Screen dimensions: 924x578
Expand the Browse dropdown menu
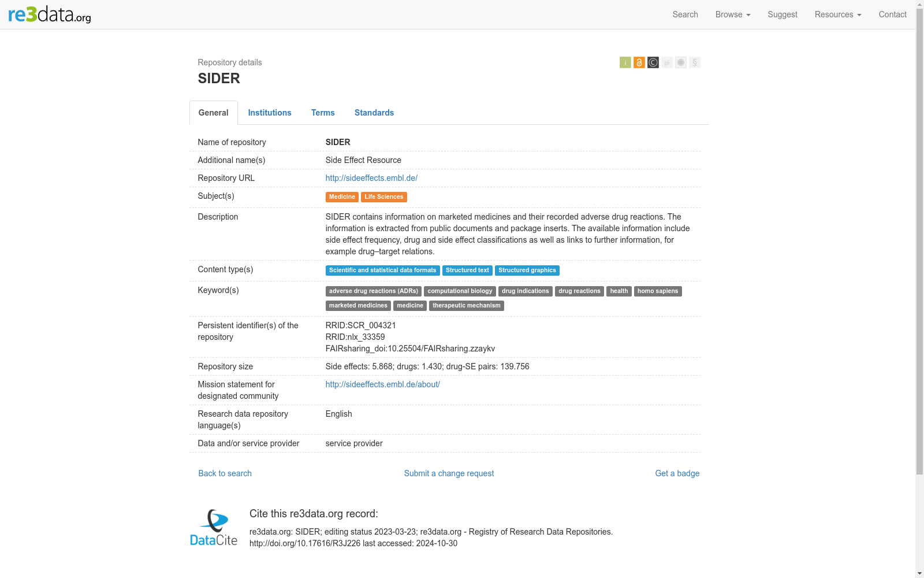[733, 14]
